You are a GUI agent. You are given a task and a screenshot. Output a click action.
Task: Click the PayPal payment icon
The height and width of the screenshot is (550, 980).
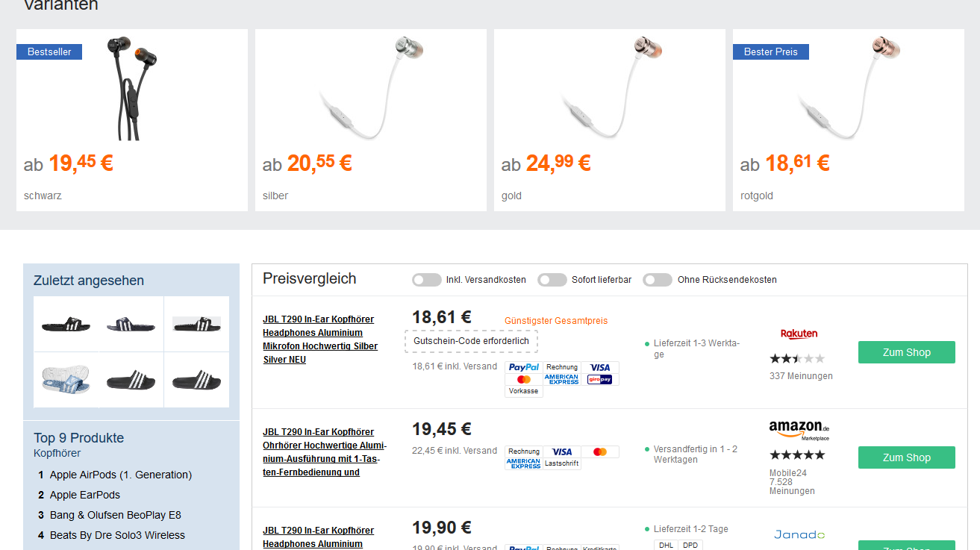[x=524, y=367]
